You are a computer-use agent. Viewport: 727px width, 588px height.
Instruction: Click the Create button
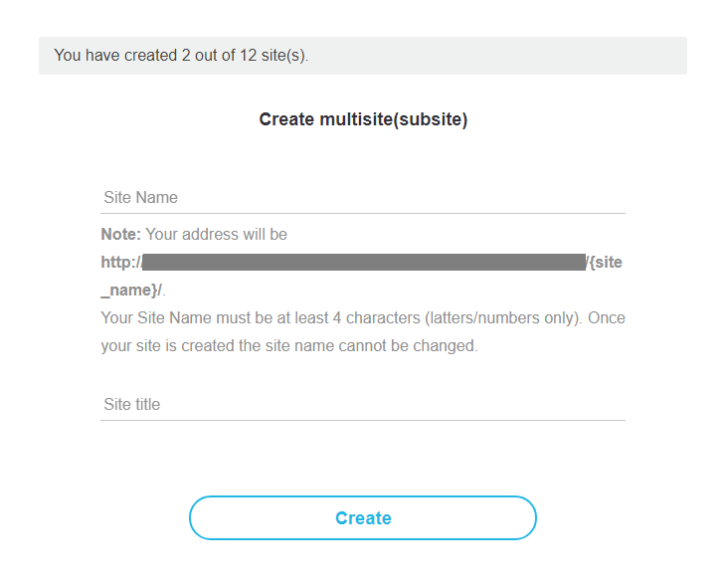(363, 518)
